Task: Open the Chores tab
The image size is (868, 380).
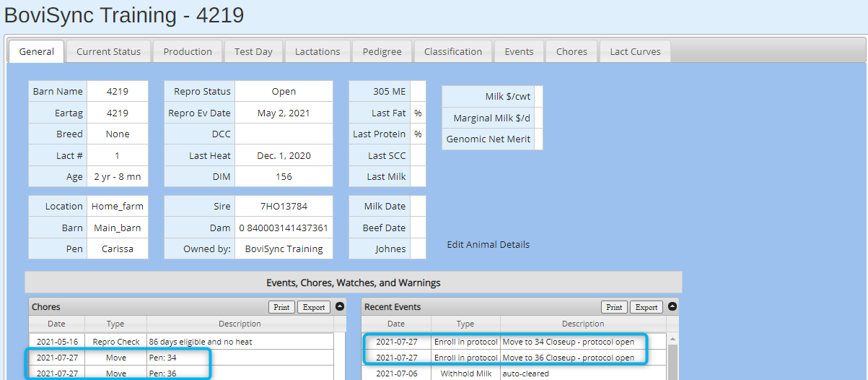Action: (x=572, y=51)
